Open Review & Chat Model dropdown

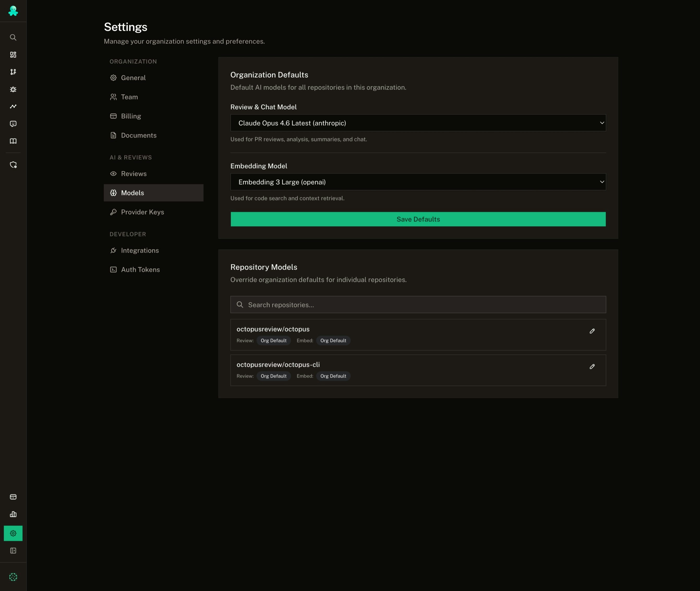(418, 123)
